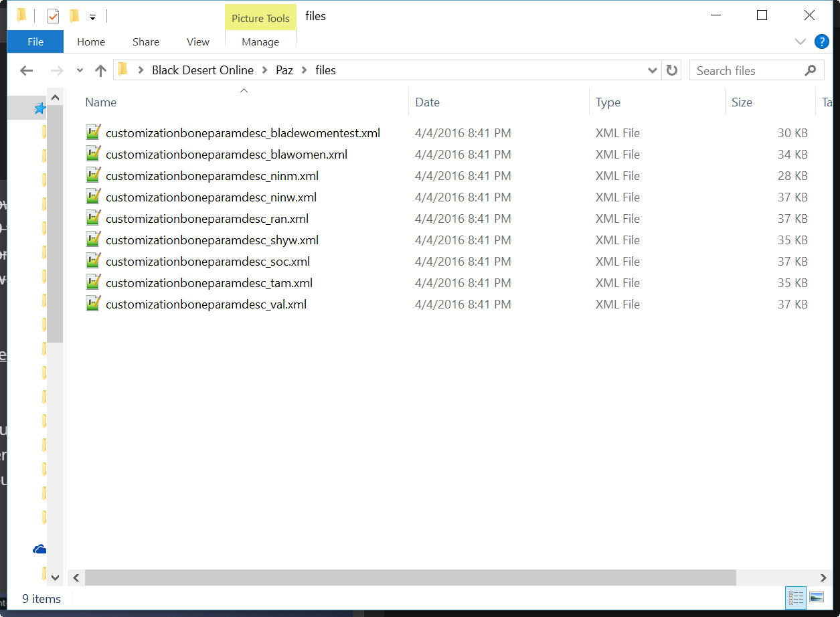Open the File menu
This screenshot has width=840, height=617.
tap(35, 41)
